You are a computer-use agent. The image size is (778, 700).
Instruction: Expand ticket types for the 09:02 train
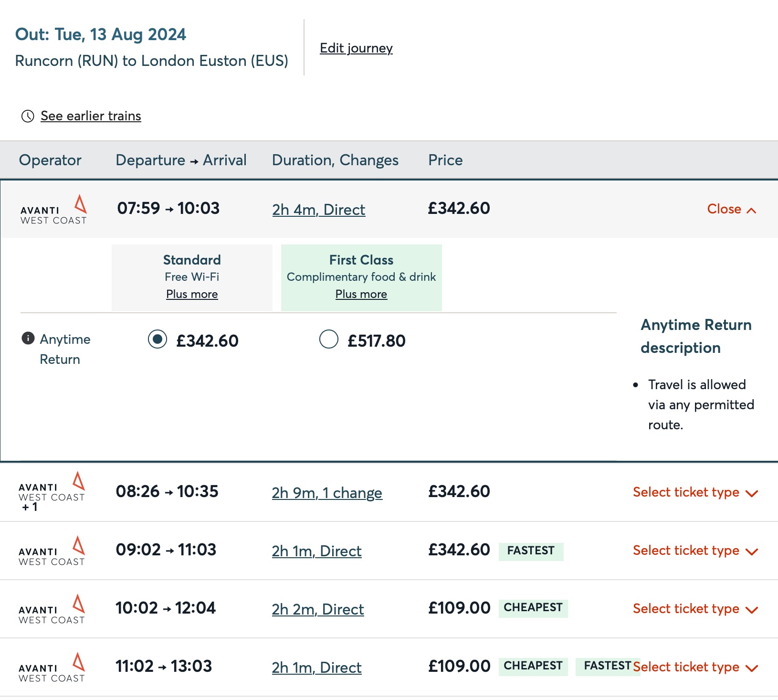(695, 551)
